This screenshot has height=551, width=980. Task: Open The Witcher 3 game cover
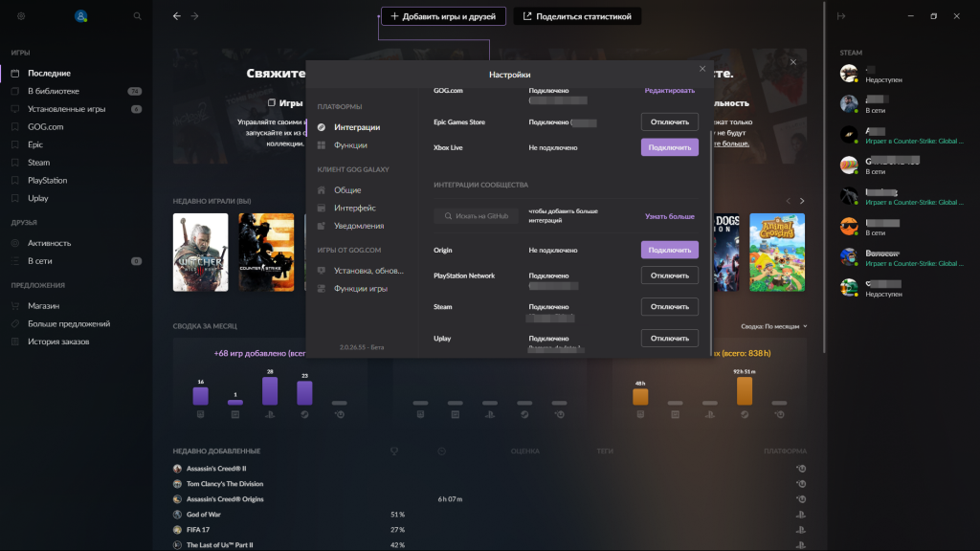pyautogui.click(x=201, y=253)
